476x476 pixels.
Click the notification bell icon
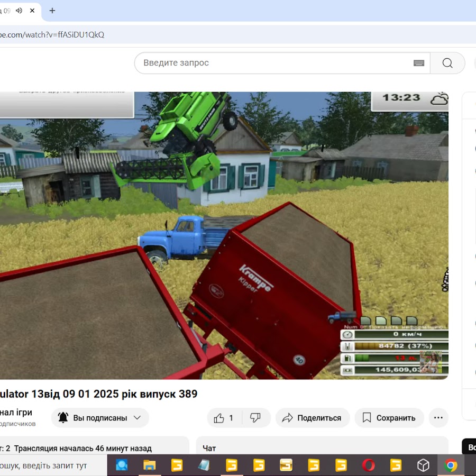pos(63,418)
